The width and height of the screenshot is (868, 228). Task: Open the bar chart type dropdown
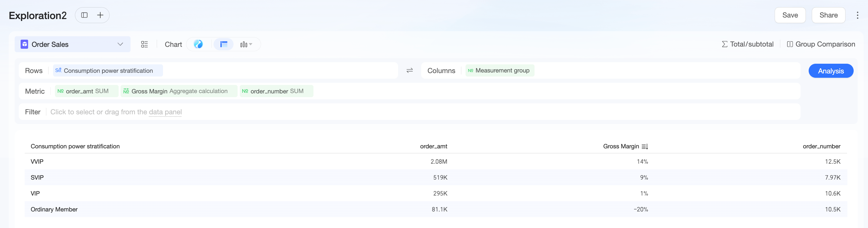pos(246,44)
